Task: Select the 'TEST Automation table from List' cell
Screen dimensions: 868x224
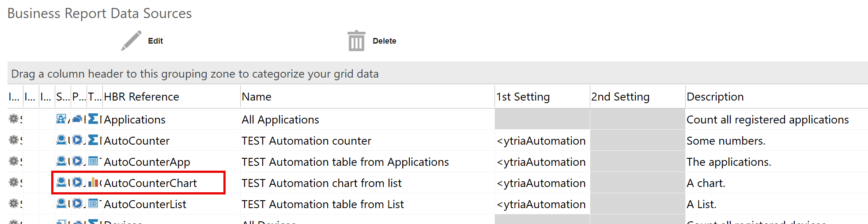Action: 323,204
